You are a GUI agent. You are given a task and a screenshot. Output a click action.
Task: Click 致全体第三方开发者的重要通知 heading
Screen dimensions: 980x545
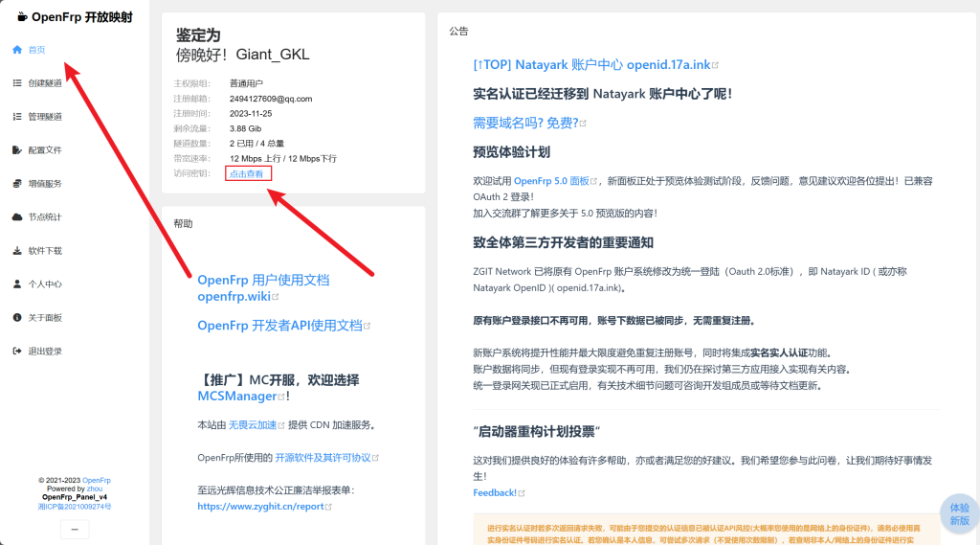563,242
